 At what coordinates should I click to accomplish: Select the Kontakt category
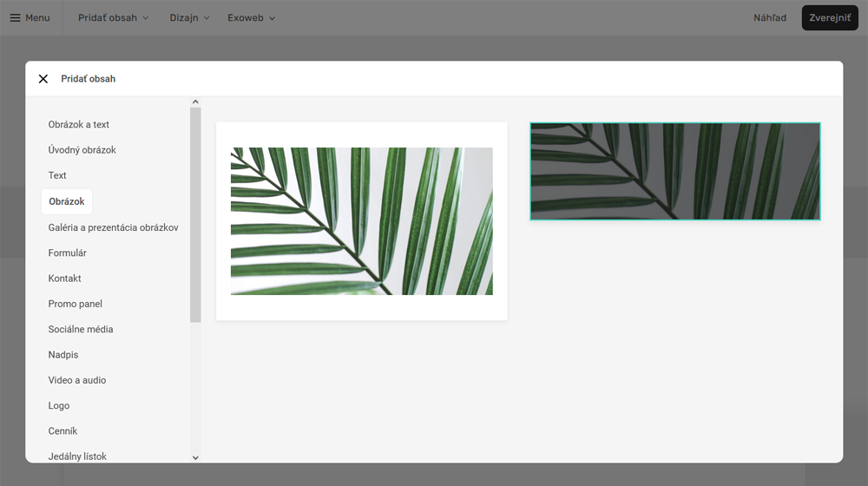(64, 279)
